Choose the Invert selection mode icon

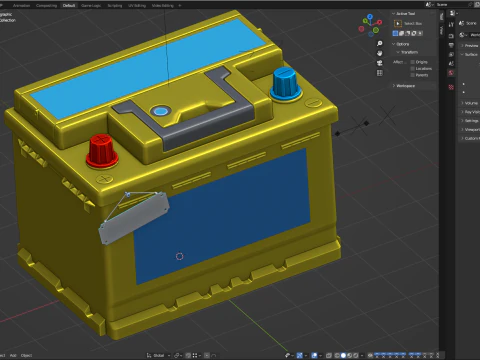414,33
